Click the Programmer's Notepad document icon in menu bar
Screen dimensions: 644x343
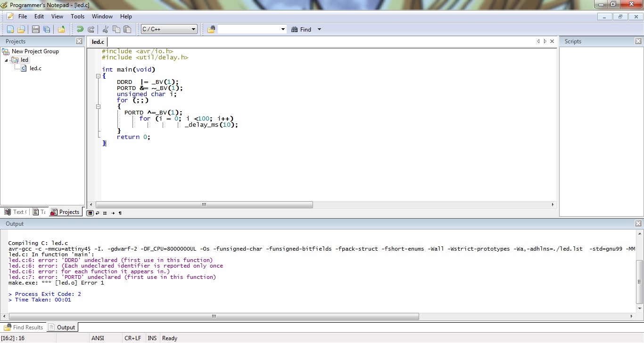tap(10, 16)
